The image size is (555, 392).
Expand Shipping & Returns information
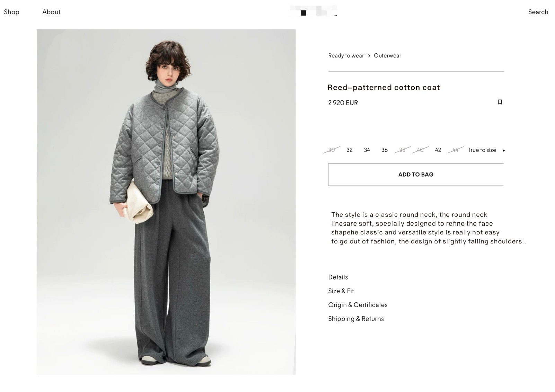[x=356, y=319]
